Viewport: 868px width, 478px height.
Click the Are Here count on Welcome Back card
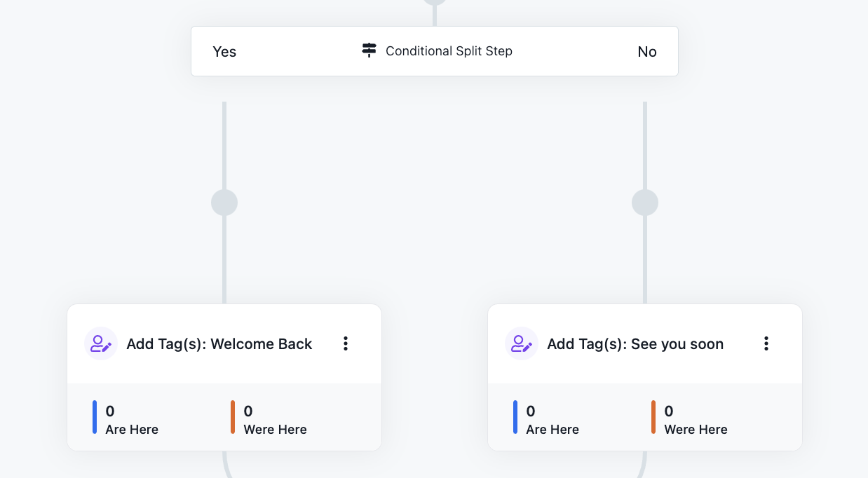(109, 411)
